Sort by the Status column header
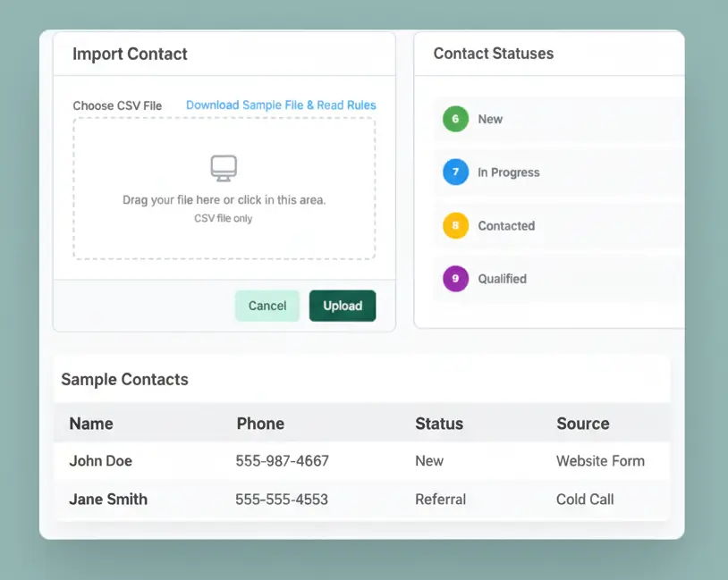The width and height of the screenshot is (728, 580). pyautogui.click(x=439, y=424)
